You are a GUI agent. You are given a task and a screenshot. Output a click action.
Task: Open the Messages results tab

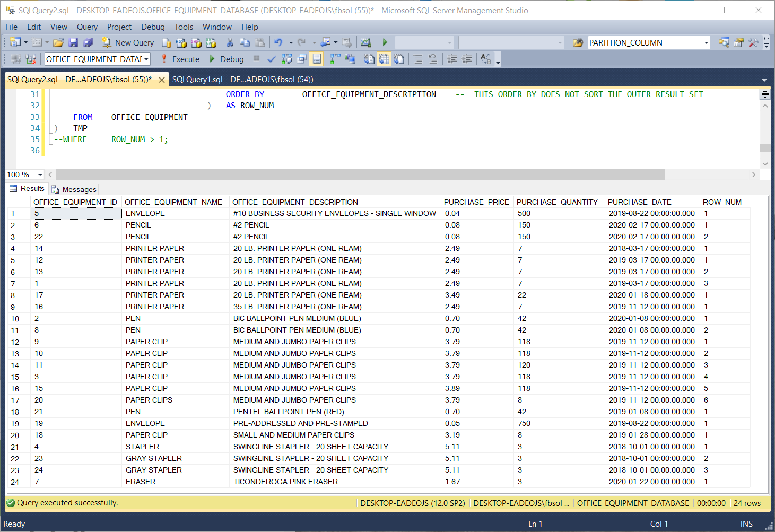pos(74,189)
